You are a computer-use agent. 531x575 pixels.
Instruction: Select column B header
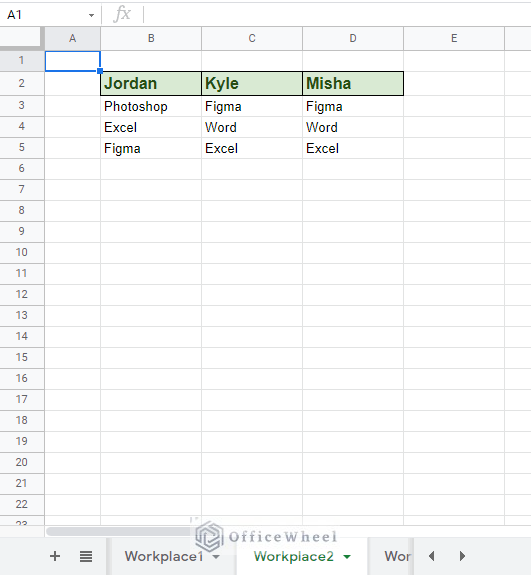pyautogui.click(x=151, y=38)
